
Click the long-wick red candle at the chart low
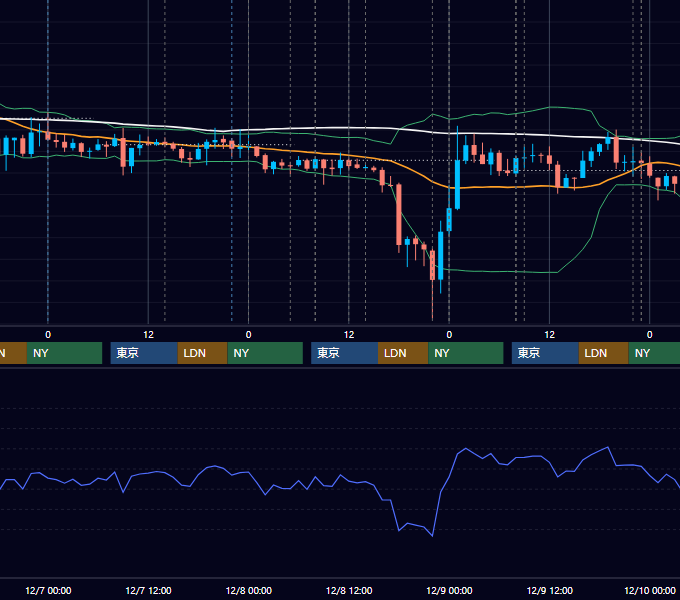coord(432,265)
